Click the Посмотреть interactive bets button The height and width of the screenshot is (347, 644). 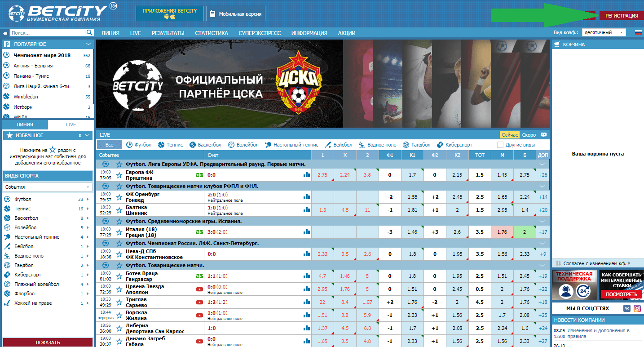pyautogui.click(x=622, y=294)
